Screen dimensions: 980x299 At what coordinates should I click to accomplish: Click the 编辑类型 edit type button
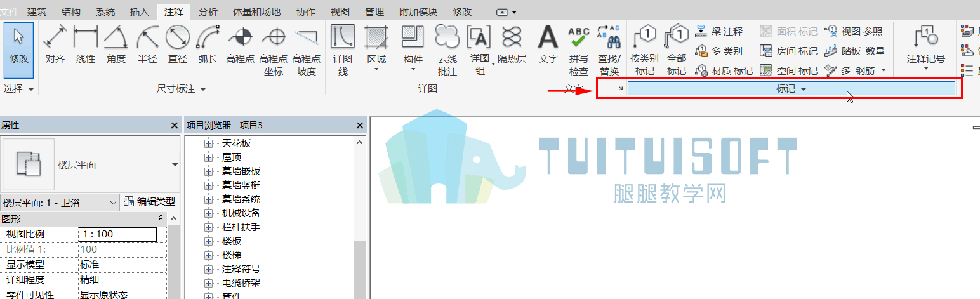click(x=150, y=202)
